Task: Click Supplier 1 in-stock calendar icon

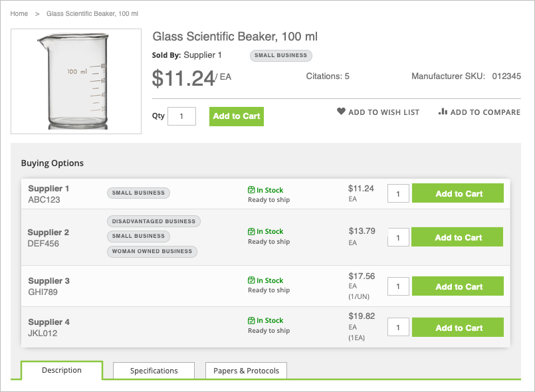Action: click(251, 190)
